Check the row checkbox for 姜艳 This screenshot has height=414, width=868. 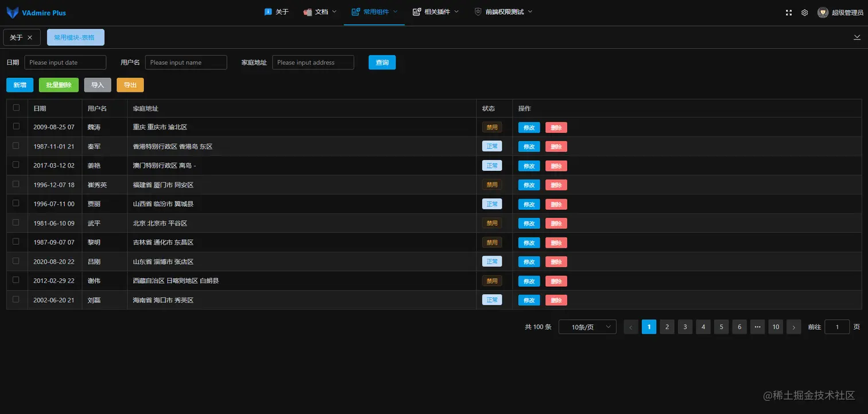point(16,165)
